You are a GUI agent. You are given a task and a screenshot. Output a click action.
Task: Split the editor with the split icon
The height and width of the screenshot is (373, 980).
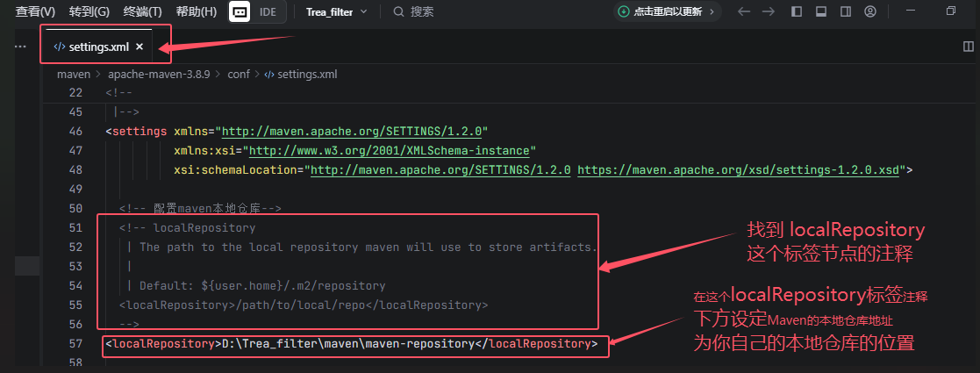(x=968, y=47)
